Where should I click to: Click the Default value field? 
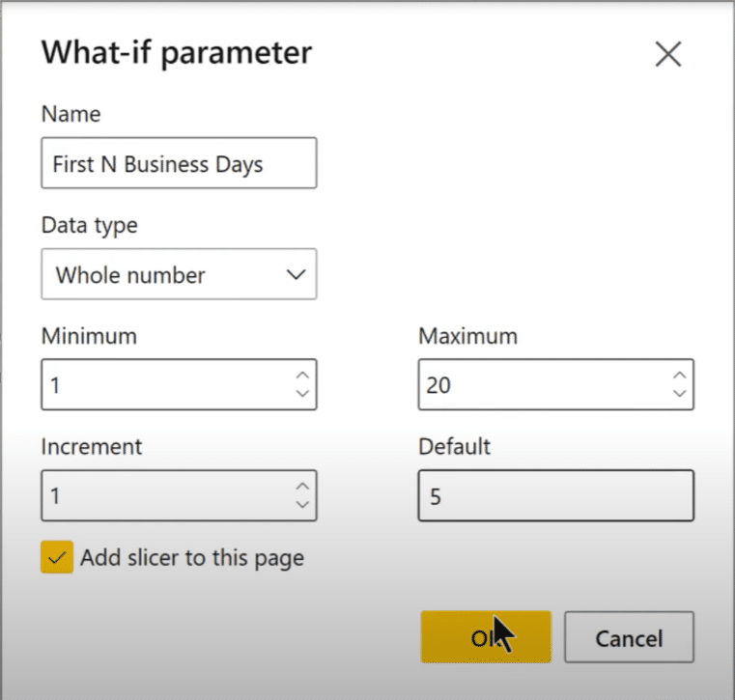[x=556, y=495]
